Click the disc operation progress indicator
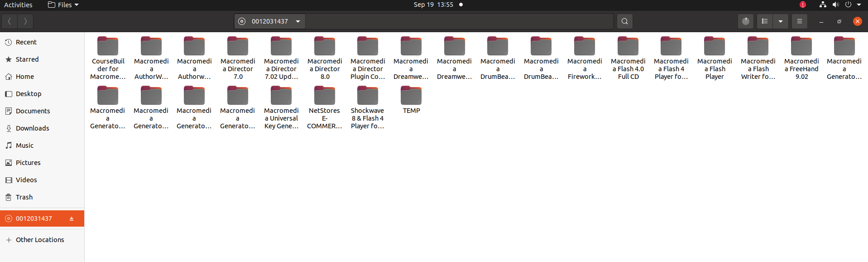The image size is (868, 262). click(746, 21)
